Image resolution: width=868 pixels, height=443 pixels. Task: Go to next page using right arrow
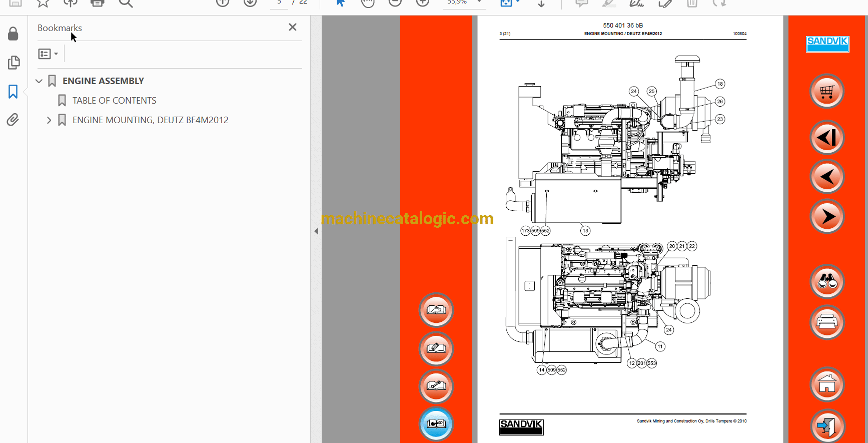826,217
